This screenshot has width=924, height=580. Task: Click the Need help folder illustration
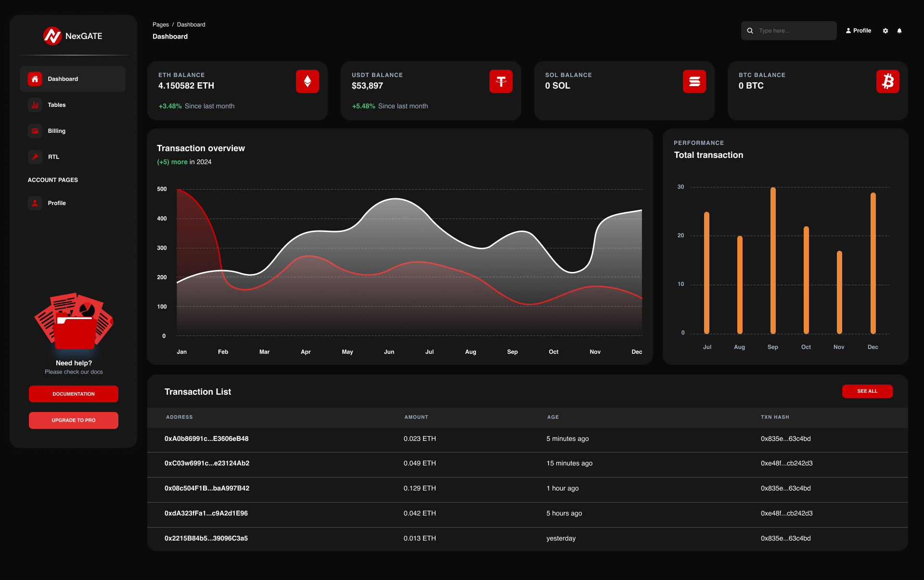pyautogui.click(x=74, y=321)
